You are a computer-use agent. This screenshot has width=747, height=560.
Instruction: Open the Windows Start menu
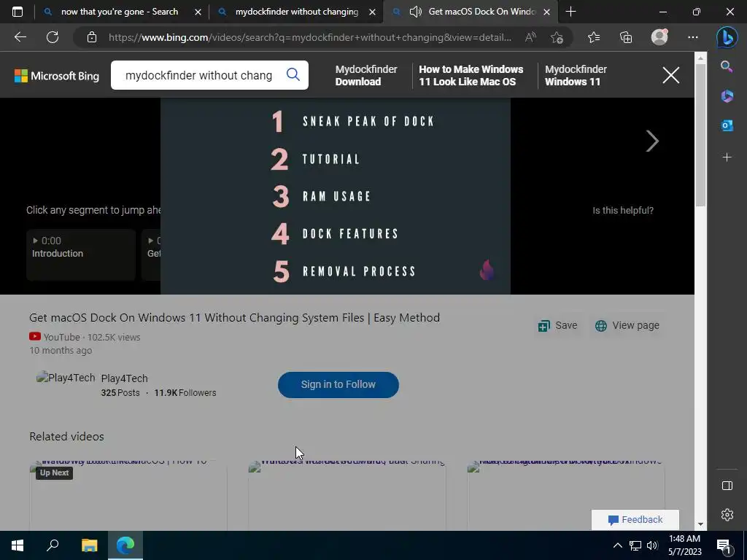pyautogui.click(x=18, y=545)
